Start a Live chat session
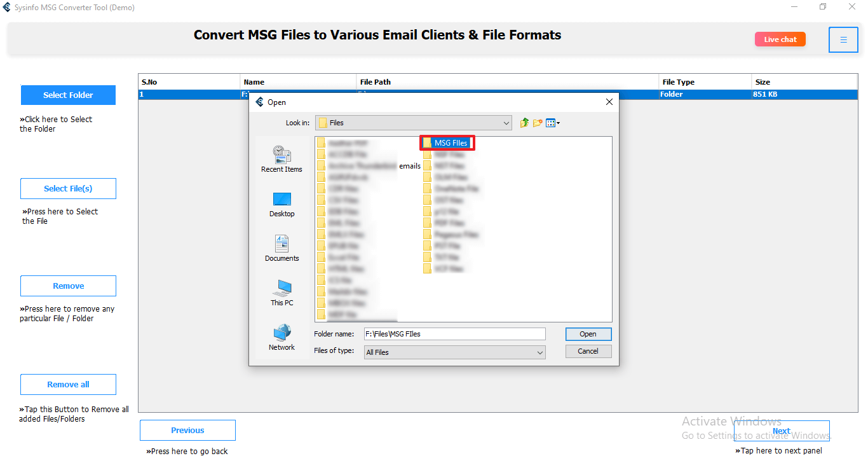868x463 pixels. [780, 39]
